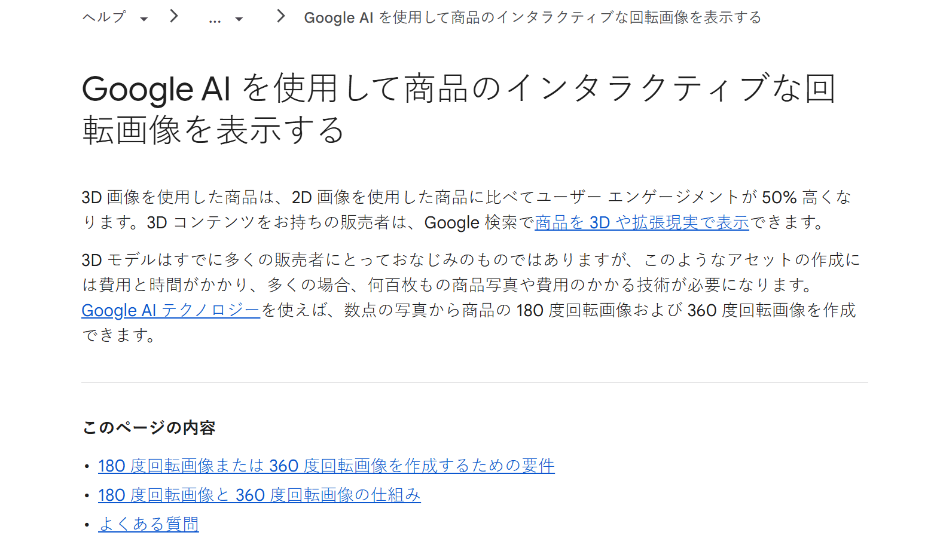Jump to 180 度回転画像または 360 度回転画像を作成するための要件

coord(326,466)
